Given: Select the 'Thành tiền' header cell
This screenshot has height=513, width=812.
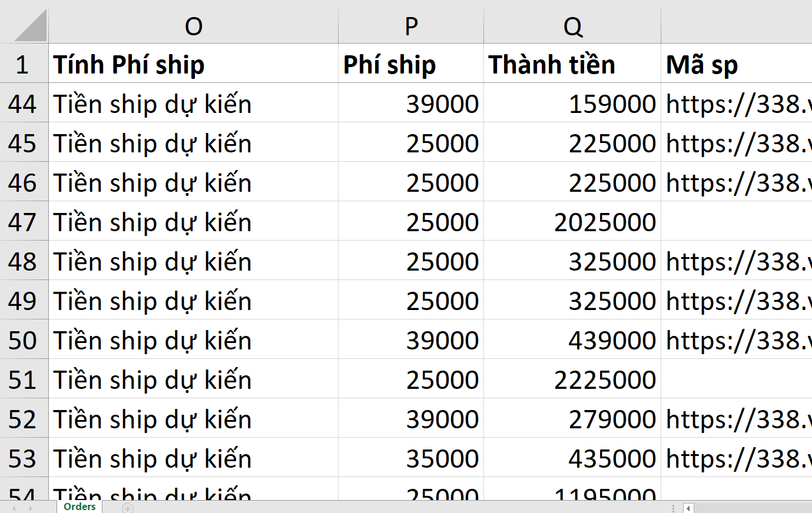Looking at the screenshot, I should (x=572, y=65).
